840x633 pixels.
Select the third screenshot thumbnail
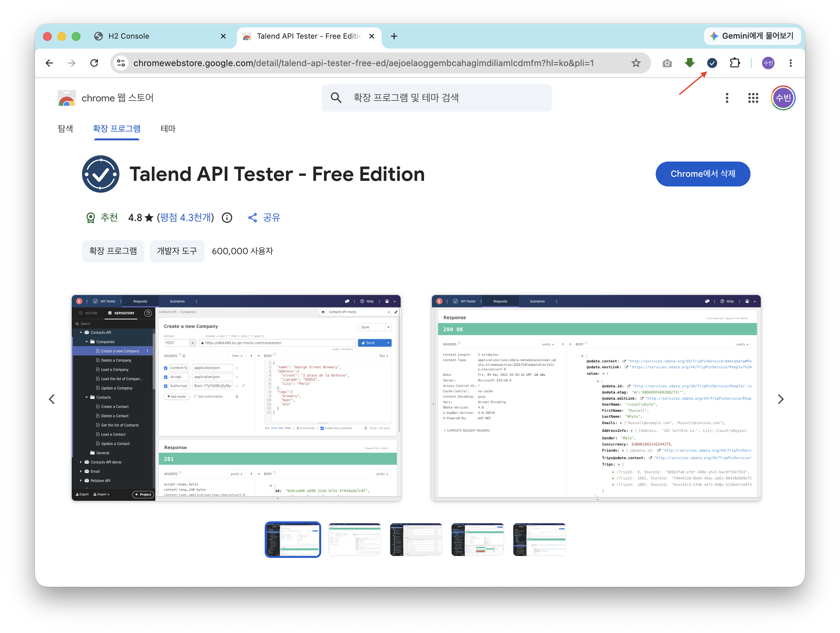pos(416,539)
